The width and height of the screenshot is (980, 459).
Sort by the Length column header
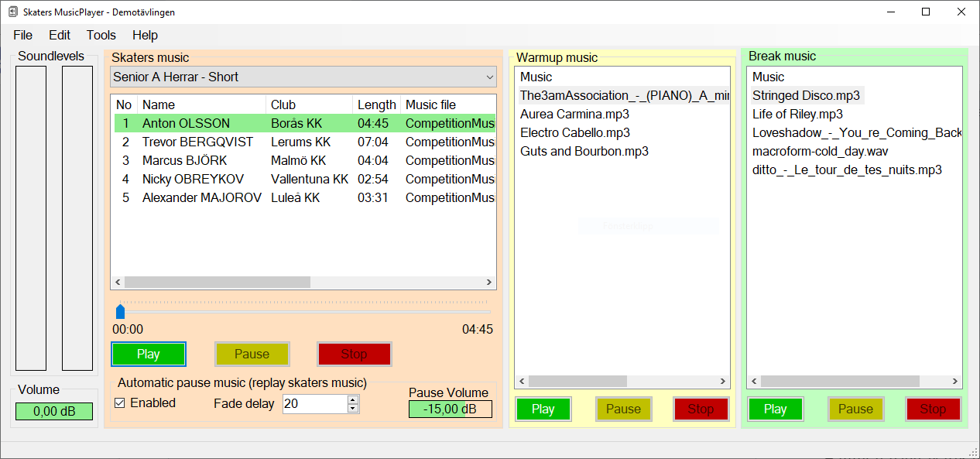point(377,104)
